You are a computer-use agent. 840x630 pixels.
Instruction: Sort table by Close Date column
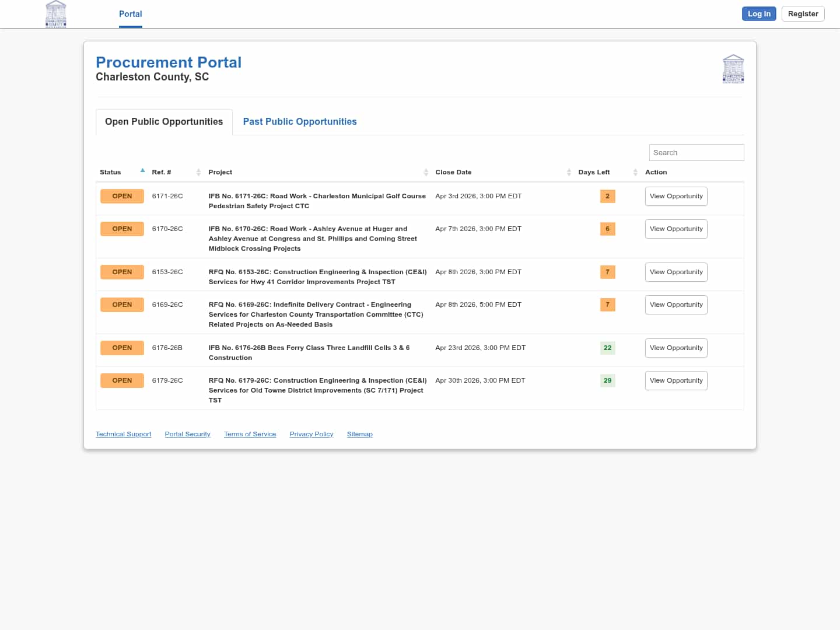pyautogui.click(x=569, y=172)
